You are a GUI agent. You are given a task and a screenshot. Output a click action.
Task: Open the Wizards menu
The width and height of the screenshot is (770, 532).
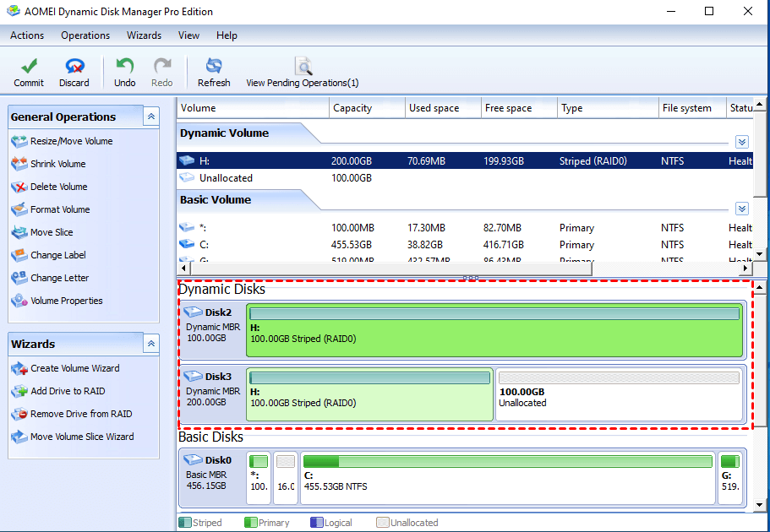coord(144,35)
